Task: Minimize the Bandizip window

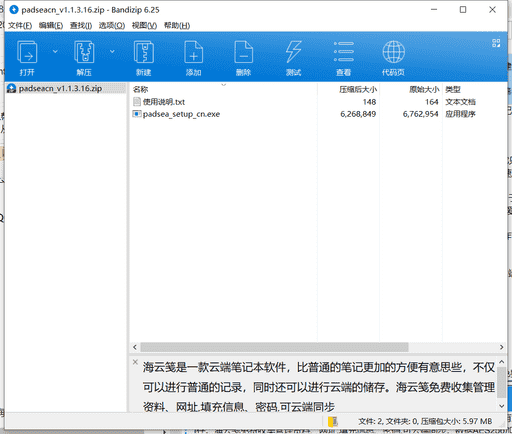Action: [434, 10]
